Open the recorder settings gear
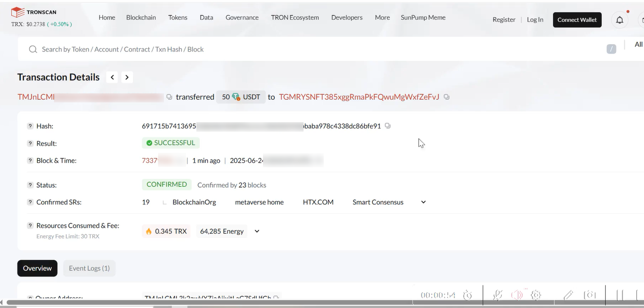Viewport: 644px width, 308px height. point(535,295)
